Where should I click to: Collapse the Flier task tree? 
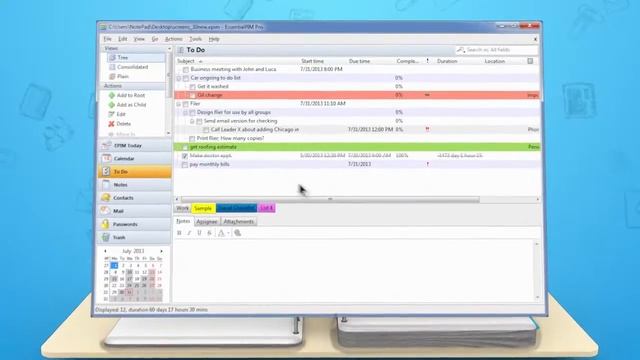(179, 104)
